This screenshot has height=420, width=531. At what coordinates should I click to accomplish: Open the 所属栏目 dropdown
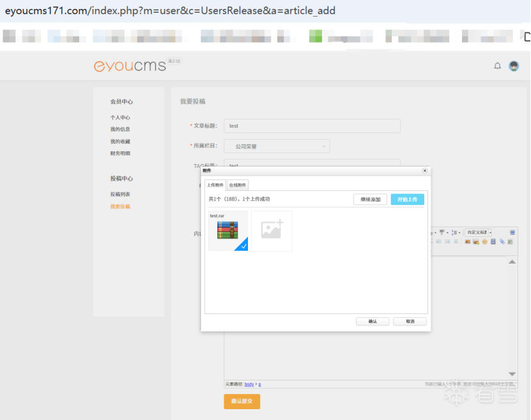(277, 146)
